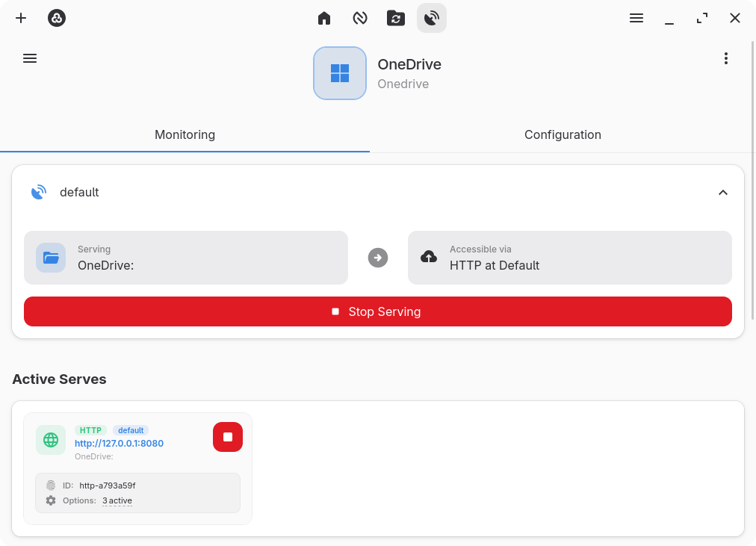Viewport: 756px width, 546px height.
Task: Click the green globe icon on serve card
Action: (x=51, y=440)
